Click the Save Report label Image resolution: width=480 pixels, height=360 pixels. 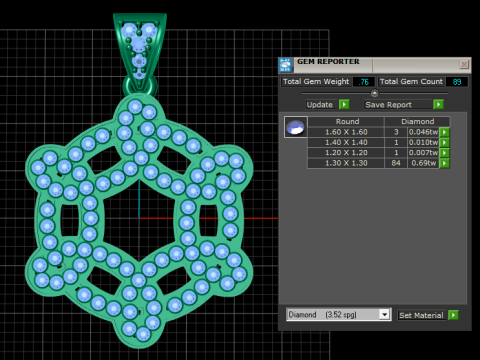click(388, 105)
